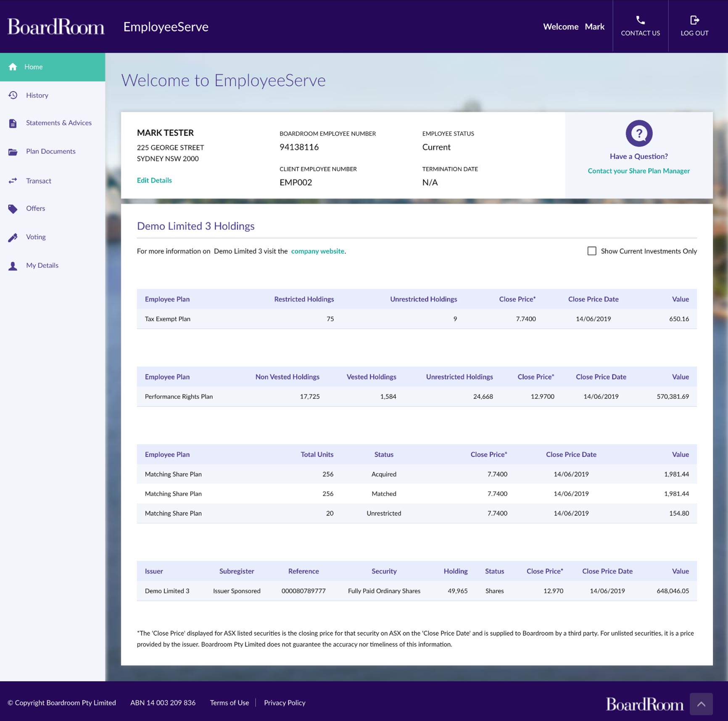The image size is (728, 721).
Task: Click the Contact Us phone icon
Action: (x=640, y=20)
